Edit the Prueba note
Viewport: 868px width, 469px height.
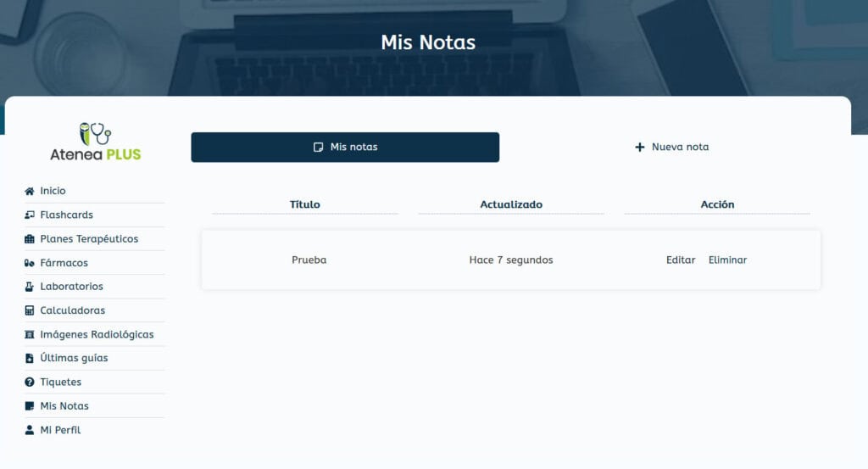coord(680,260)
